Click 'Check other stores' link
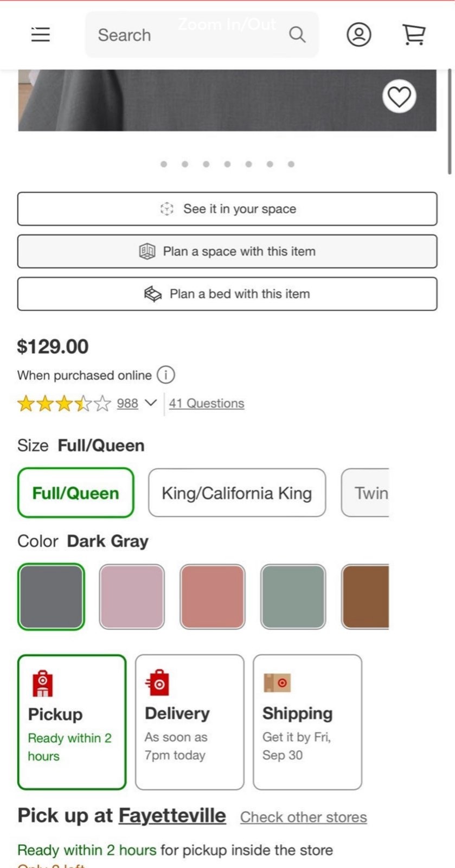The height and width of the screenshot is (868, 455). pos(304,817)
